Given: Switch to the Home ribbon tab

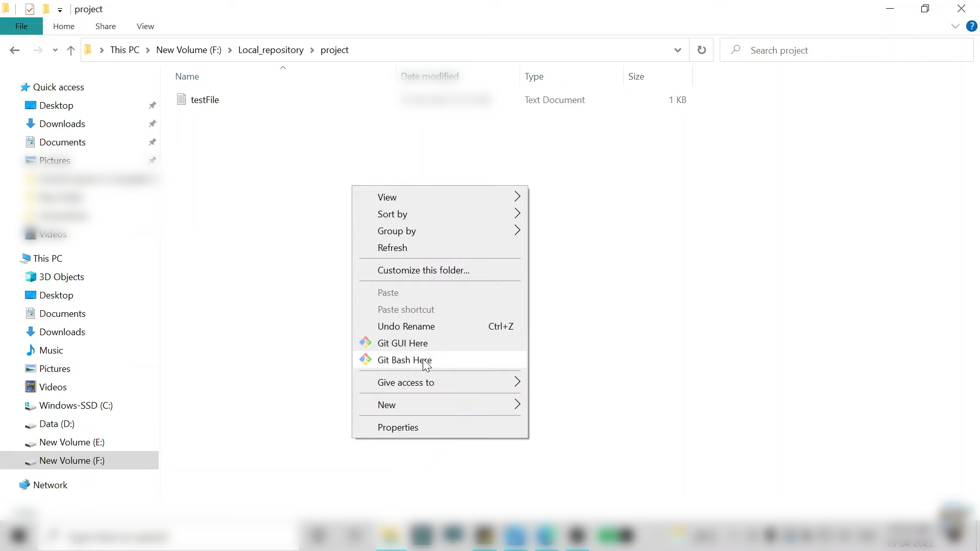Looking at the screenshot, I should click(64, 26).
